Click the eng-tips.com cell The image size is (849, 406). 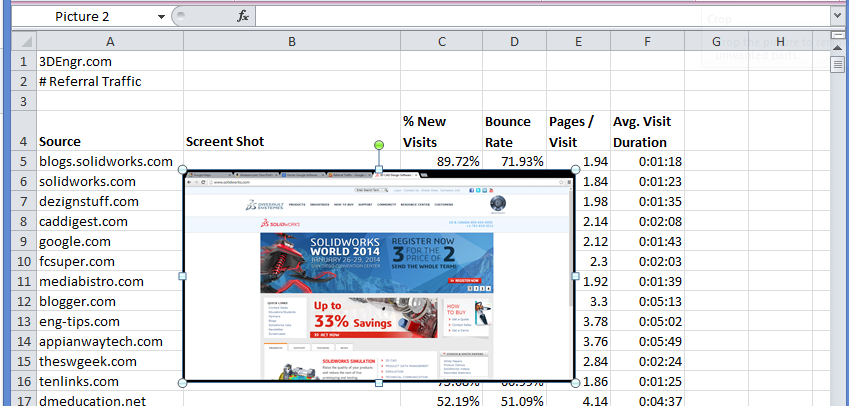tap(110, 322)
